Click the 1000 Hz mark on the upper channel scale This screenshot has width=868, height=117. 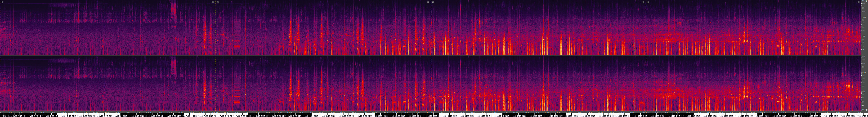click(x=864, y=17)
